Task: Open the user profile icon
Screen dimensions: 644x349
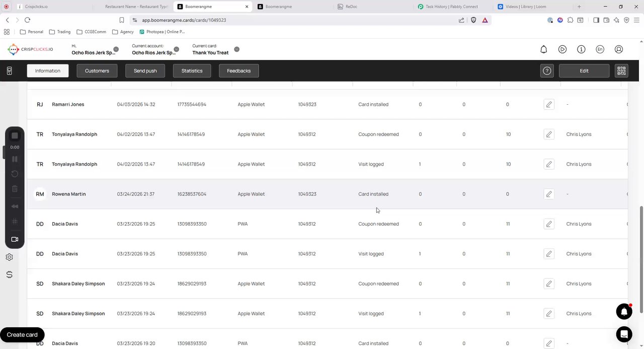Action: point(619,49)
